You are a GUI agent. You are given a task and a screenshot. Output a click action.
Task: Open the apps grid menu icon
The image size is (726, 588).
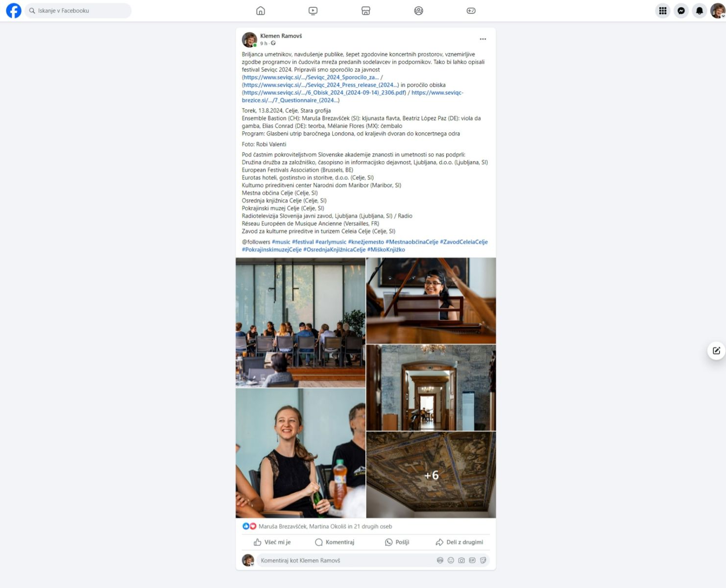(663, 11)
